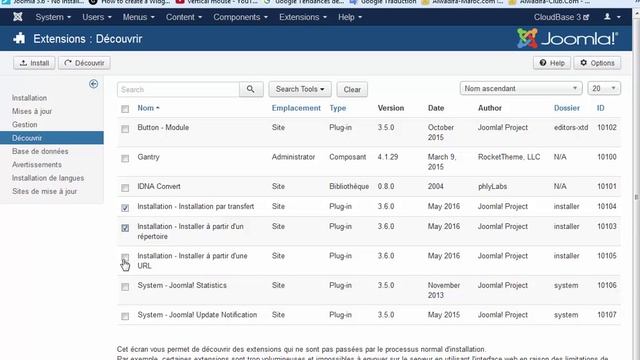Go to Sites de mise à jour sidebar
640x360 pixels.
(x=44, y=191)
